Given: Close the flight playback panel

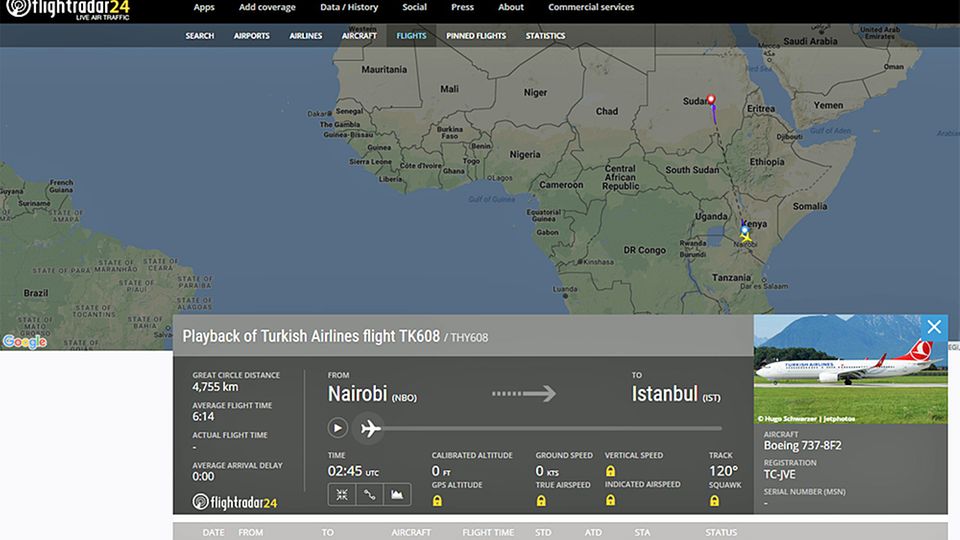Looking at the screenshot, I should click(933, 327).
